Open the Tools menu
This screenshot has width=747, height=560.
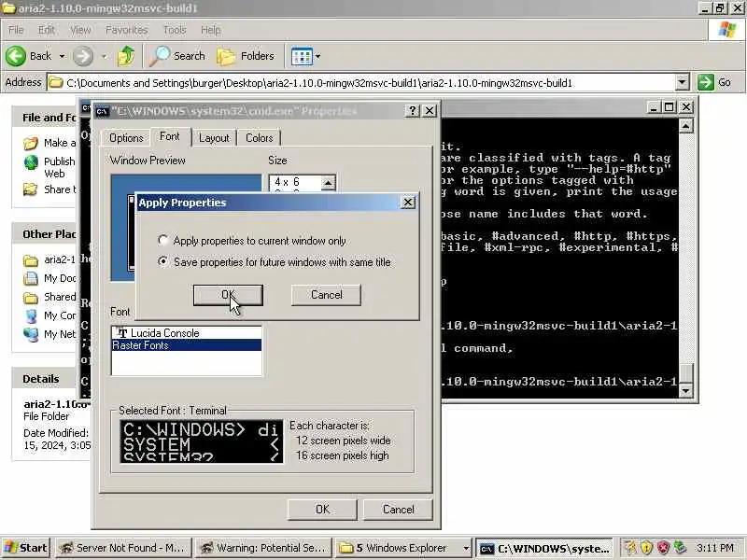[175, 30]
